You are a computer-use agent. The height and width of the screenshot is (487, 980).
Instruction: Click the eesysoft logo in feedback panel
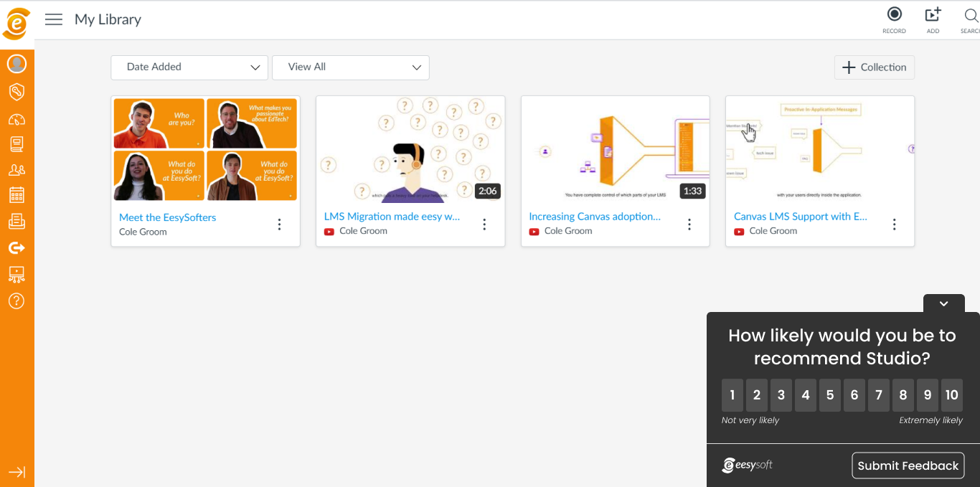click(x=748, y=465)
